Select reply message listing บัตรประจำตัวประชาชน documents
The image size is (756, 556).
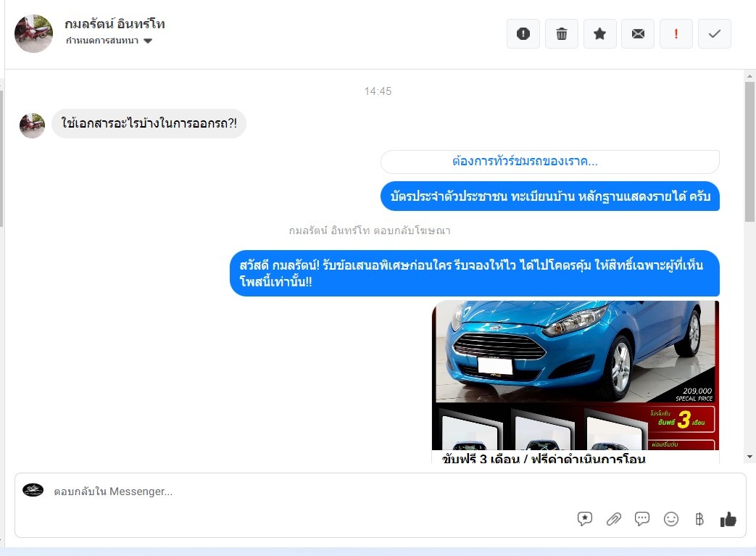click(550, 196)
